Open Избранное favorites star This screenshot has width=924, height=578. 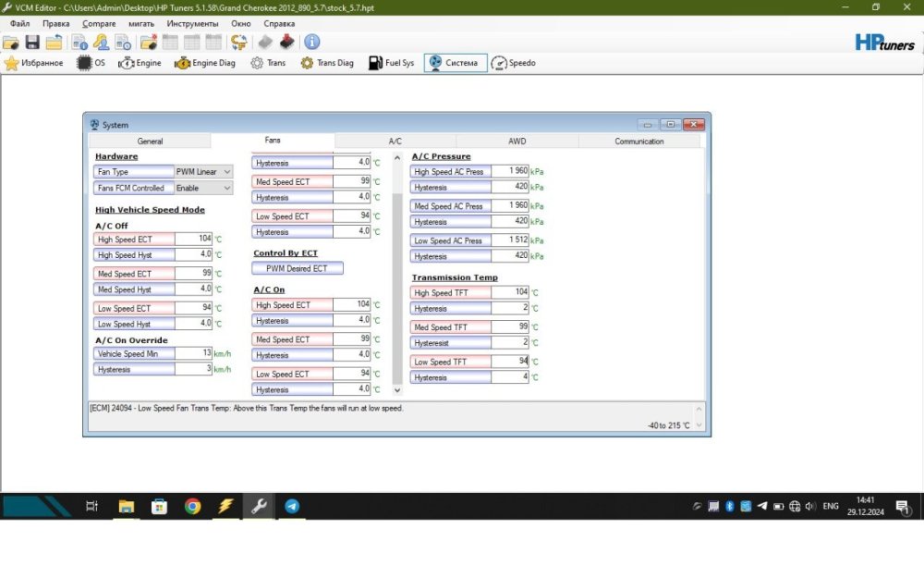(34, 63)
